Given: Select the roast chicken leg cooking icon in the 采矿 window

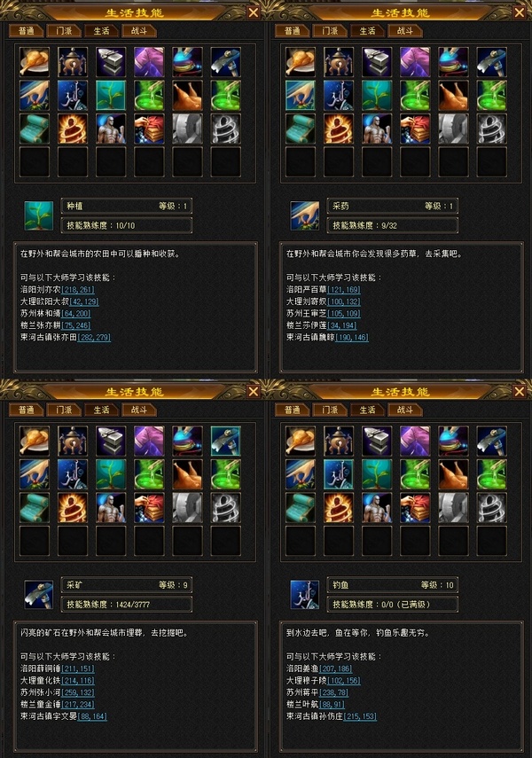Looking at the screenshot, I should tap(35, 441).
